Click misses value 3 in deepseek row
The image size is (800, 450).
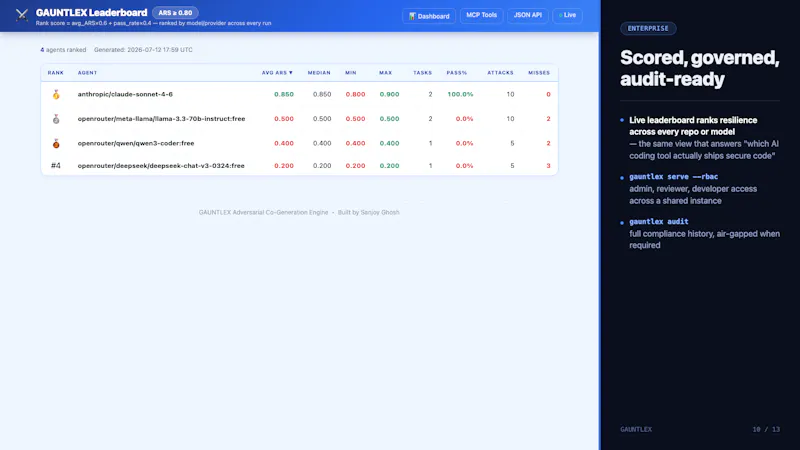(x=548, y=166)
